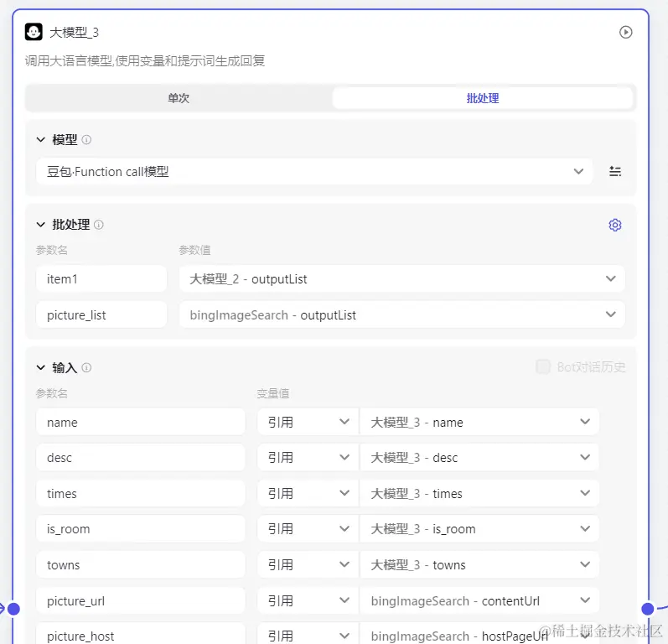Collapse the 模型 section
This screenshot has height=644, width=668.
pos(41,139)
